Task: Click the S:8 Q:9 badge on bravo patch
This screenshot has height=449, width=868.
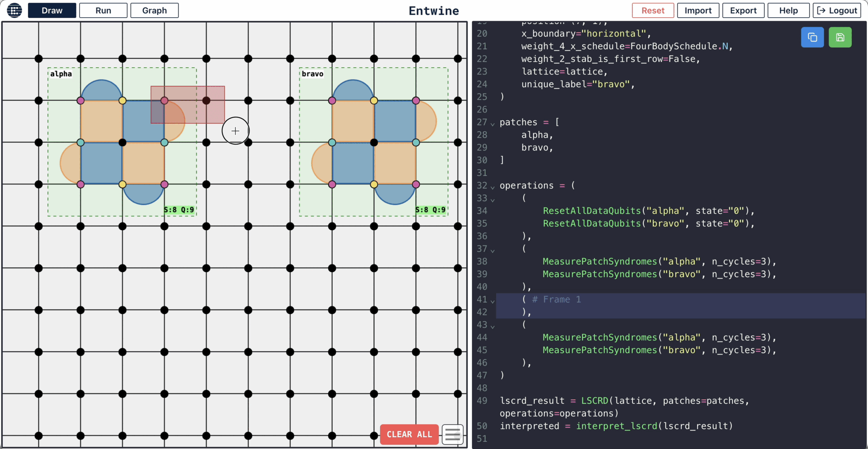Action: click(430, 210)
